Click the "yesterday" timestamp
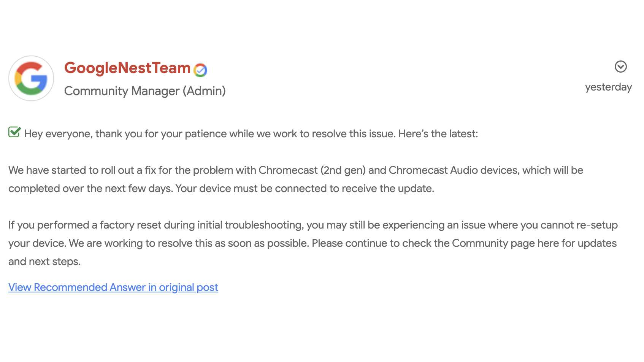The height and width of the screenshot is (362, 644). click(x=608, y=87)
